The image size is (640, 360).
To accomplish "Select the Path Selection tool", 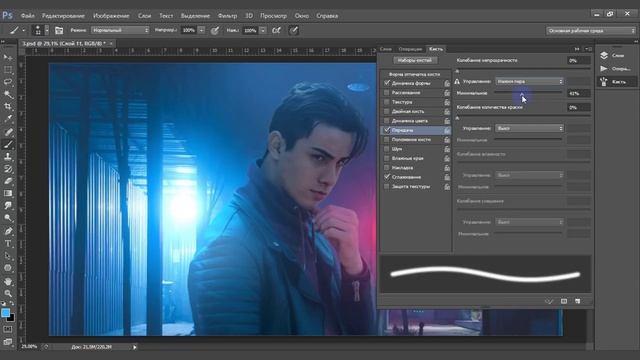I will (x=7, y=256).
